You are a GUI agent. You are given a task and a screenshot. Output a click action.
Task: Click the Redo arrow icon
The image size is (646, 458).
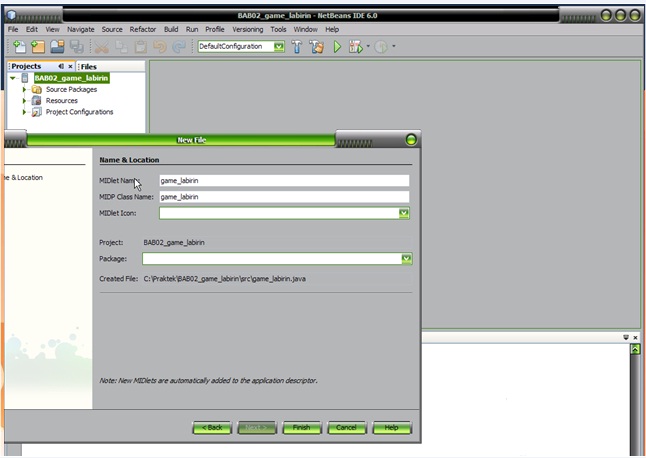coord(179,47)
